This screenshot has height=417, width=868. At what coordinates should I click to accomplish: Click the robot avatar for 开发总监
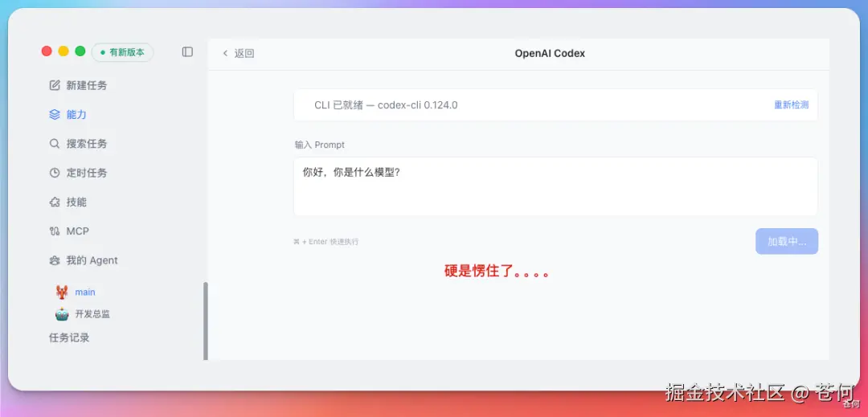62,314
